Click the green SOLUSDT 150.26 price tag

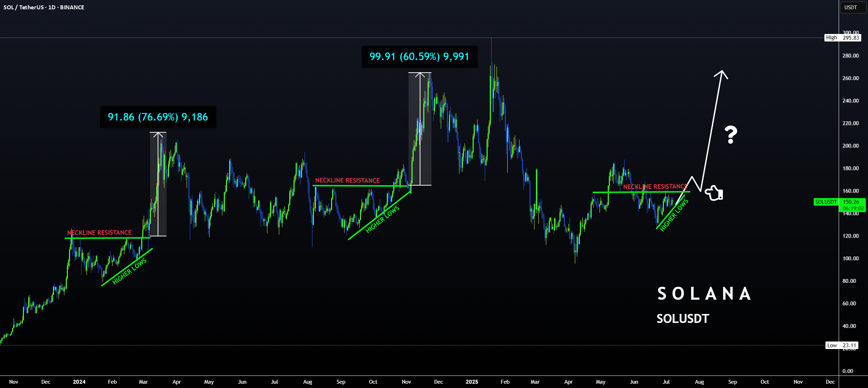tap(839, 202)
